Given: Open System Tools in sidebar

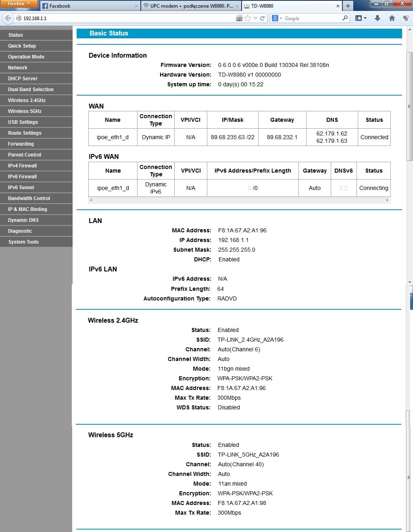Looking at the screenshot, I should pos(23,242).
